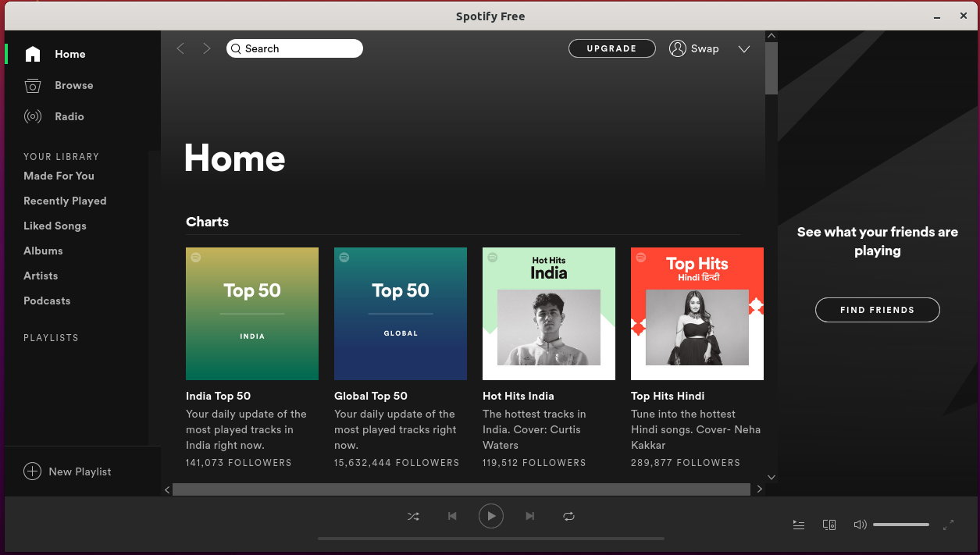Click the '141,073 FOLLOWERS' text
Screen dimensions: 980x555
pos(239,463)
